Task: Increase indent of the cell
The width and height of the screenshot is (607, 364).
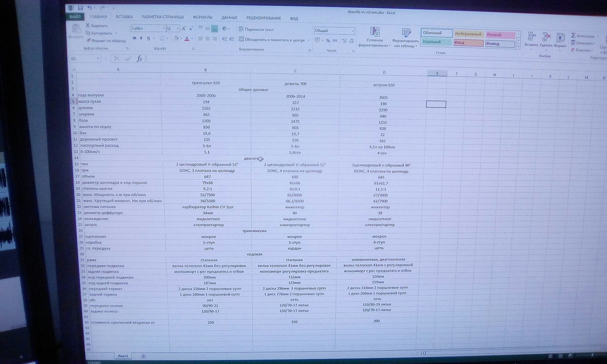Action: (232, 39)
